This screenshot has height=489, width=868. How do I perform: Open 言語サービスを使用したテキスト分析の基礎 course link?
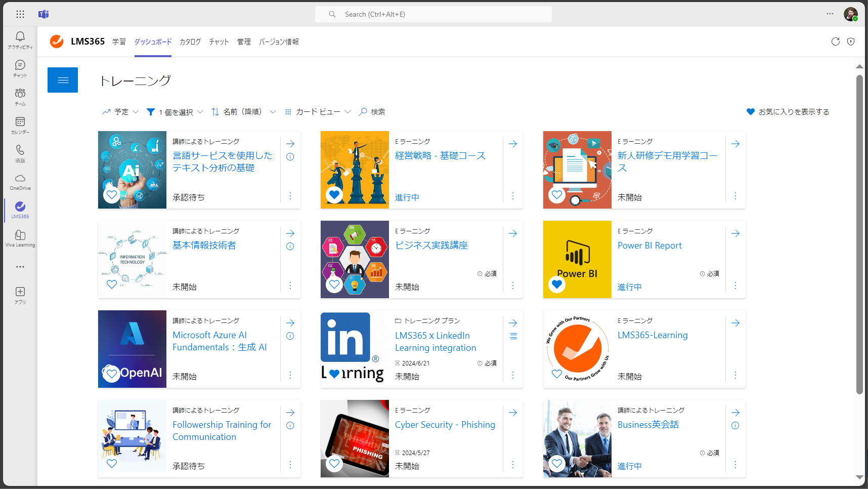223,161
